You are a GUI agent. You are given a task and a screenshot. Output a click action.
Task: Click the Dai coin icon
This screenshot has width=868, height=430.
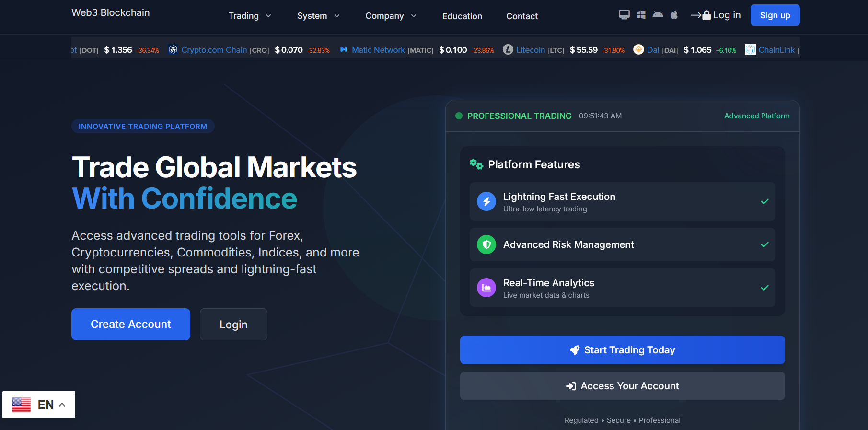tap(638, 49)
